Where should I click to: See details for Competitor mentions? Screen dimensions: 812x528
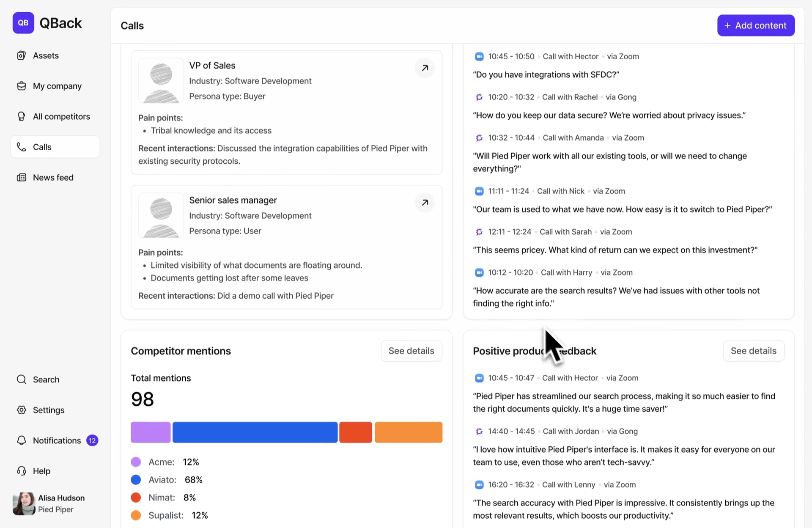coord(411,351)
